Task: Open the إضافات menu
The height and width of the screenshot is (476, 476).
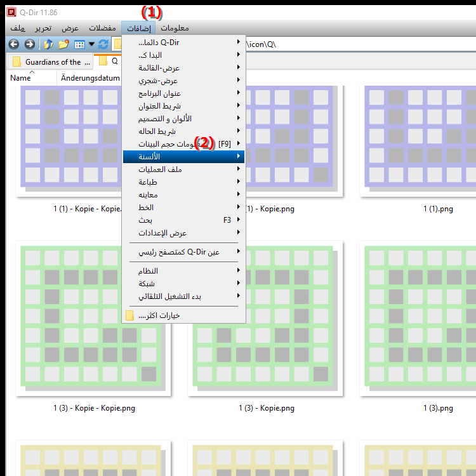Action: coord(138,28)
